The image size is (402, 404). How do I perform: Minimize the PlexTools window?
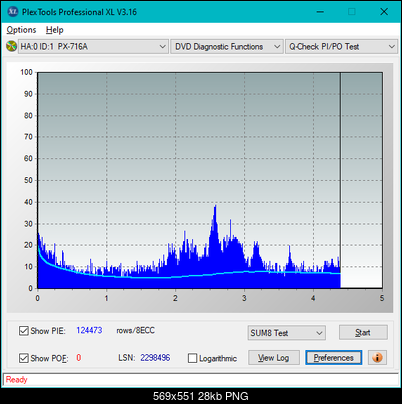(x=320, y=12)
